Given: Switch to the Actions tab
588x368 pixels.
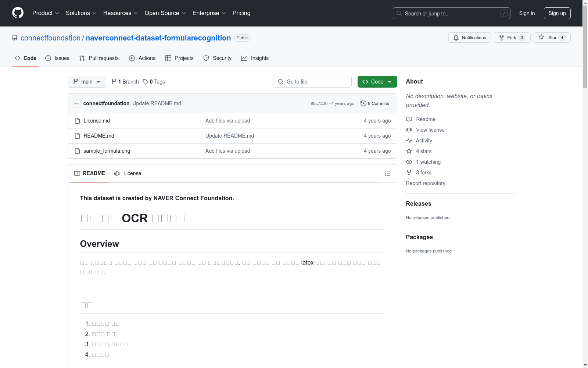Looking at the screenshot, I should (142, 58).
